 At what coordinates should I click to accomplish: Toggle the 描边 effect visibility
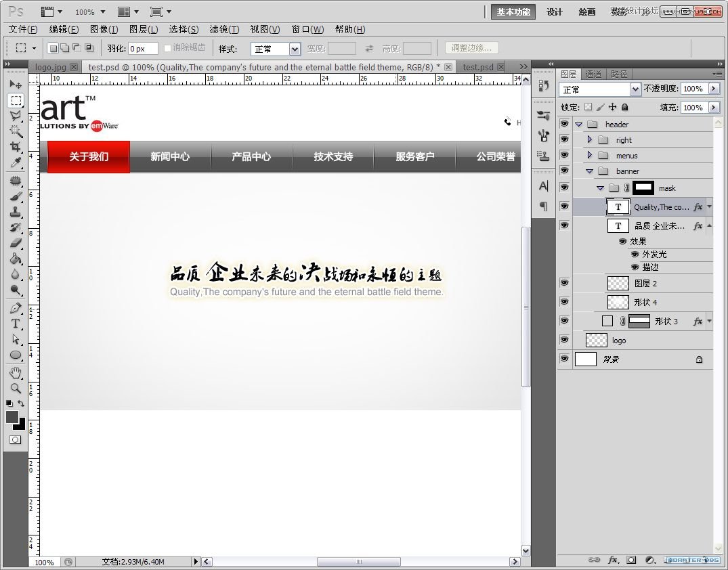click(x=635, y=267)
